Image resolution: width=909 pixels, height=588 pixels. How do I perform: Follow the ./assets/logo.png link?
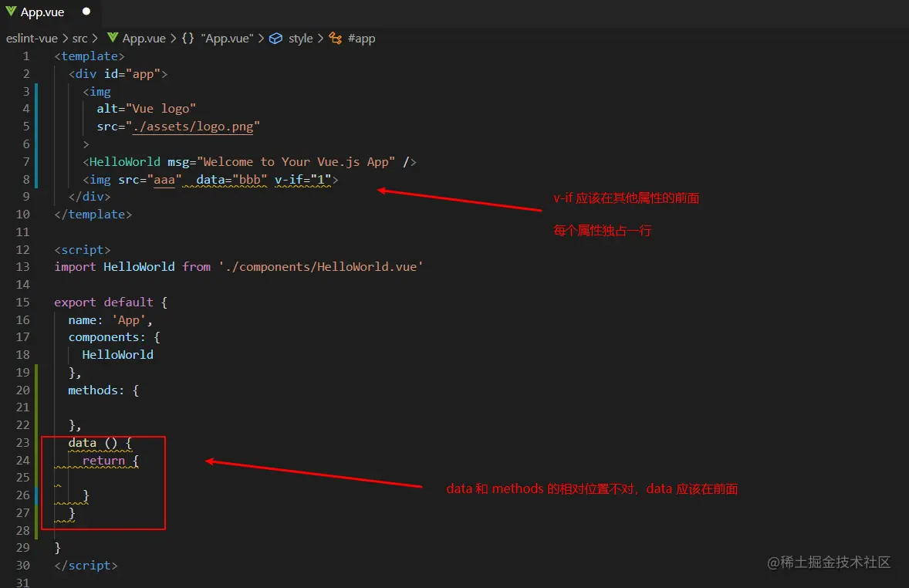[193, 127]
